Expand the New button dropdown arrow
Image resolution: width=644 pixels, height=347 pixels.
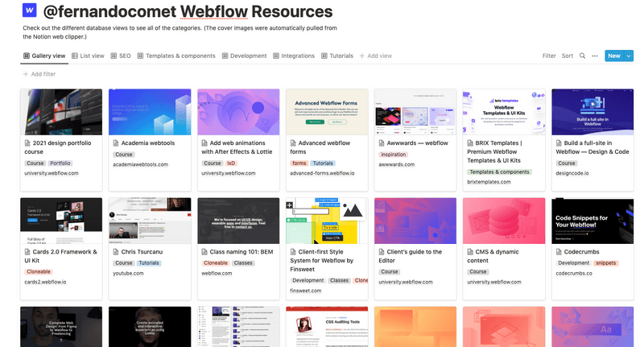tap(629, 56)
